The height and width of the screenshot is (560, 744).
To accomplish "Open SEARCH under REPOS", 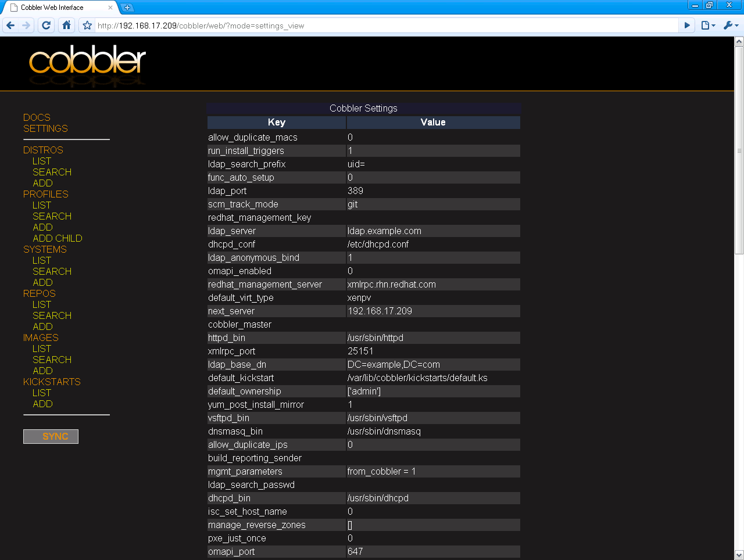I will click(x=52, y=315).
